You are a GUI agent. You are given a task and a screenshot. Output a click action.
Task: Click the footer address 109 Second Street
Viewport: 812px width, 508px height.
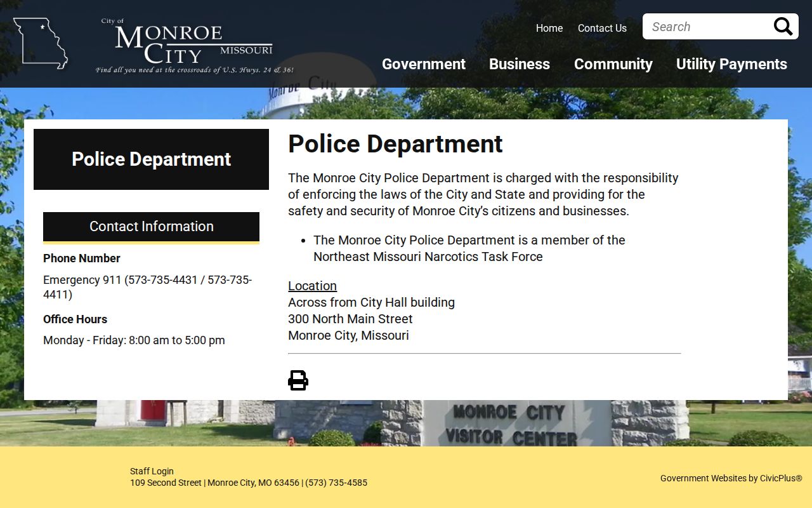[249, 483]
